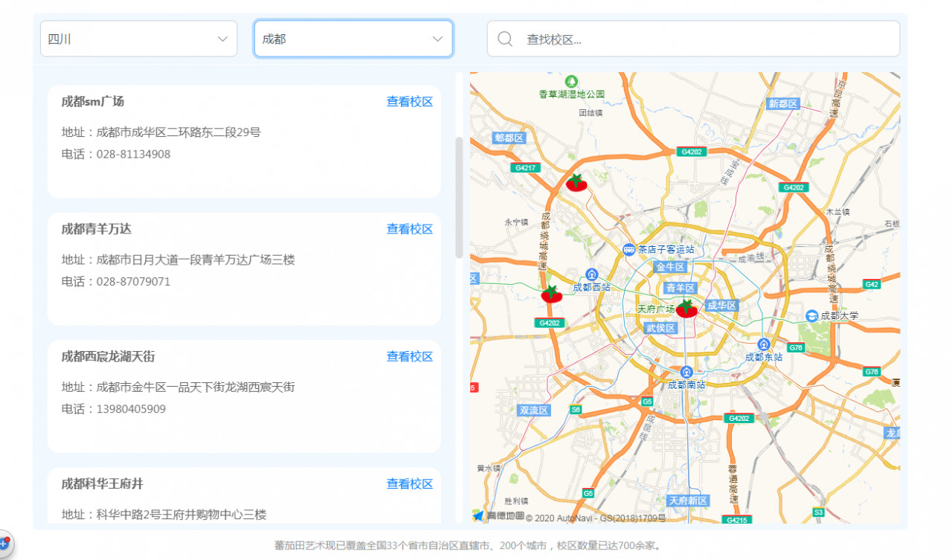Open 查看校区 for 成都科华王府井
This screenshot has width=952, height=560.
click(410, 483)
